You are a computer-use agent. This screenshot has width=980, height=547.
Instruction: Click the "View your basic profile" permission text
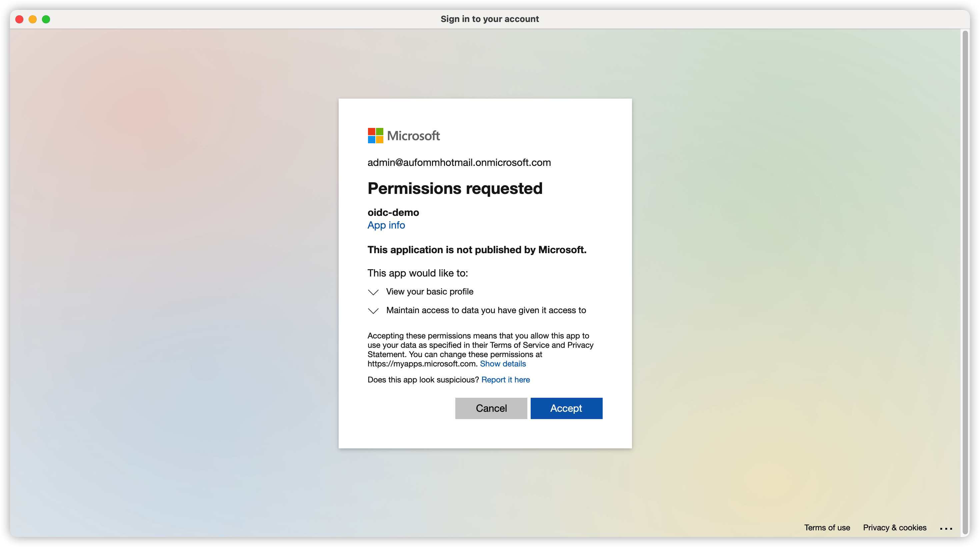(x=430, y=291)
